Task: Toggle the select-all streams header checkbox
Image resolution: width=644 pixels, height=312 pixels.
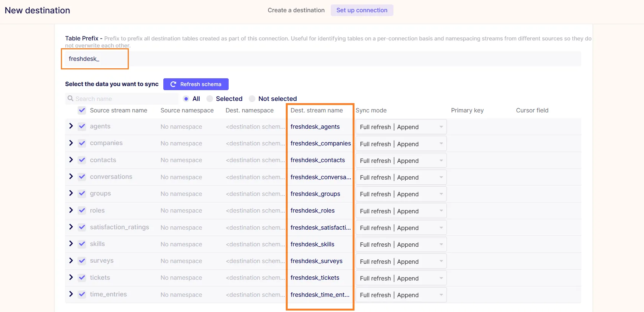Action: coord(82,110)
